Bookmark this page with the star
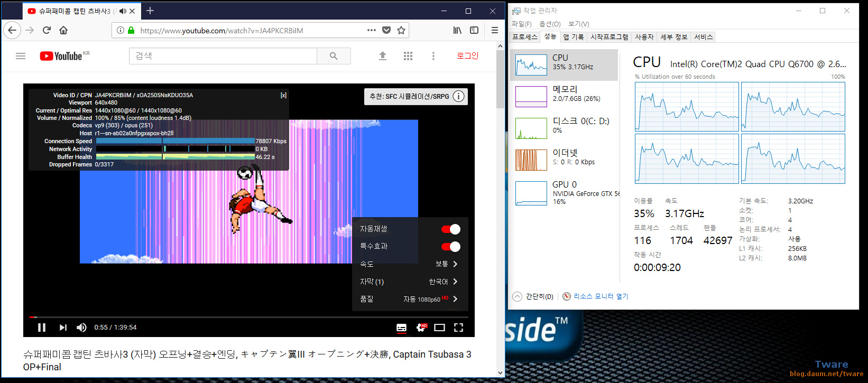 coord(401,30)
